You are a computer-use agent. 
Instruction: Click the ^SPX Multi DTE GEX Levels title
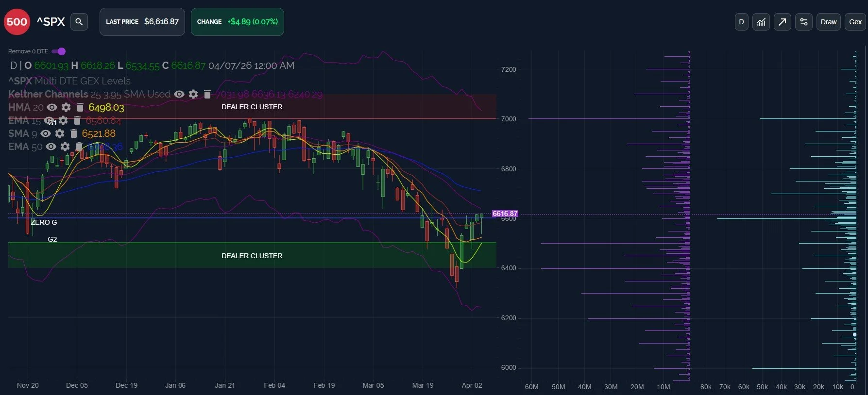click(69, 81)
